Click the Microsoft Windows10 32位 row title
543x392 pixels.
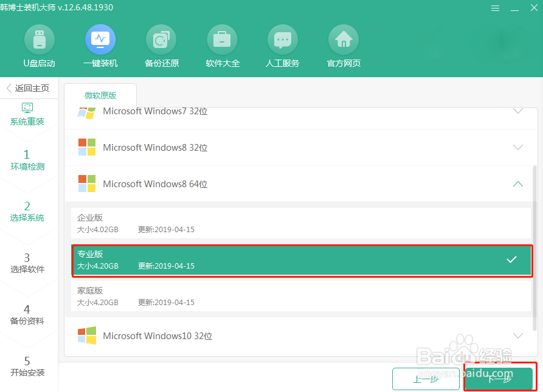tap(157, 336)
